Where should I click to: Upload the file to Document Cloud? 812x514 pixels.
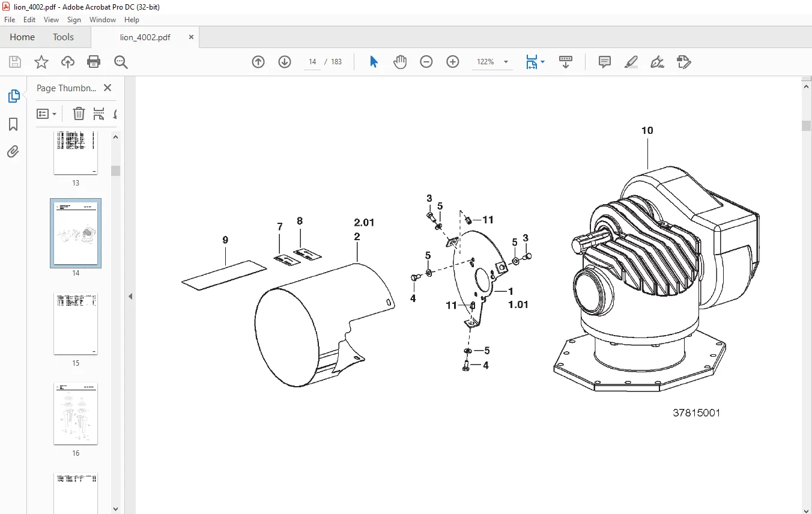pos(68,62)
